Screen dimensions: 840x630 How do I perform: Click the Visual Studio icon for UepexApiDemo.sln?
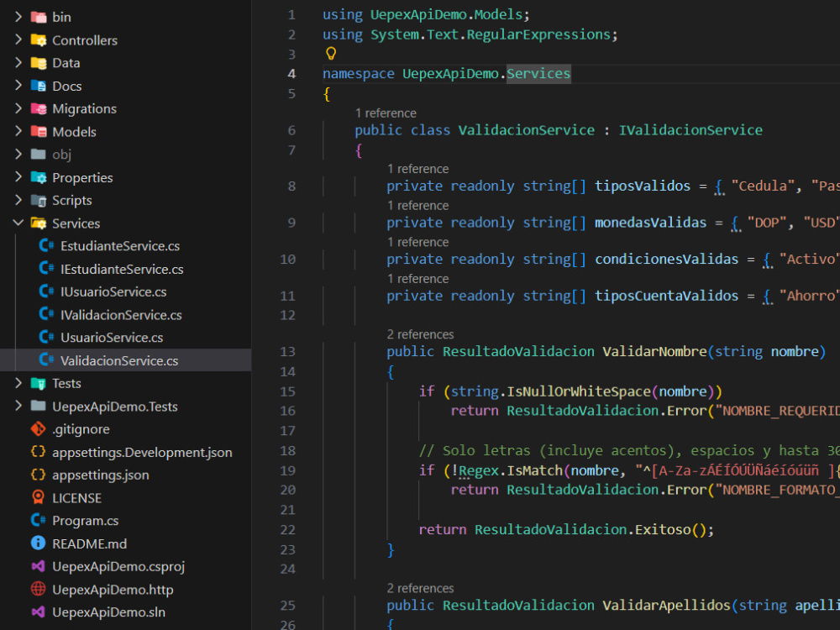coord(39,612)
